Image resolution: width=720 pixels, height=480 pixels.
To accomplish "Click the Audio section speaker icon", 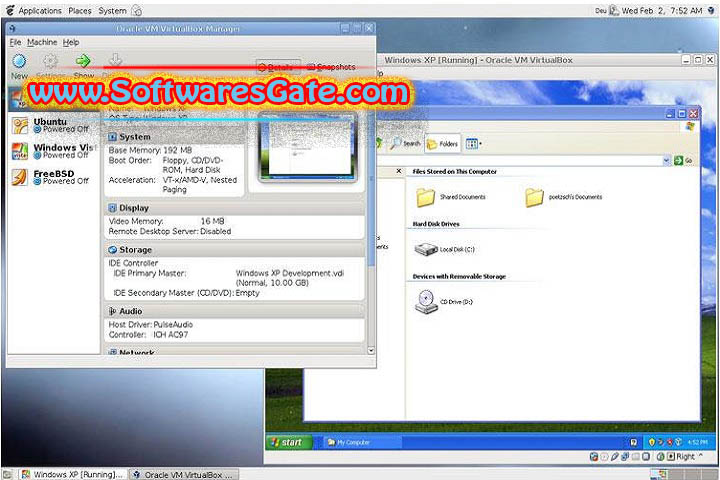I will tap(112, 311).
